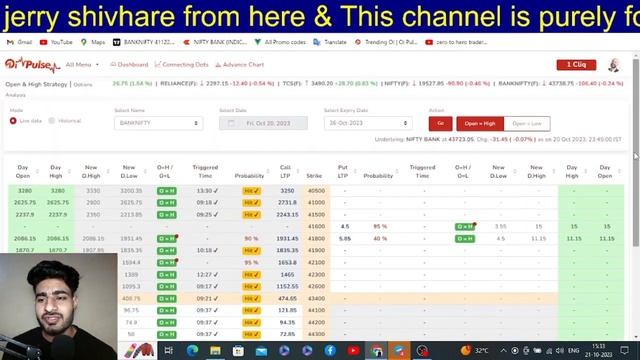Open the Select Name BANKNIFTY dropdown
Viewport: 640px width, 360px height.
tap(158, 123)
